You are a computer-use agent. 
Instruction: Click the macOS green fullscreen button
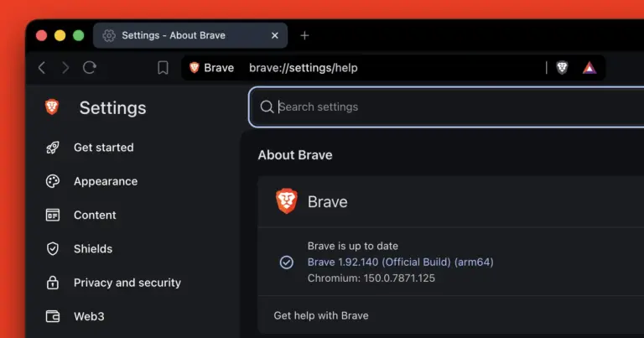(79, 36)
